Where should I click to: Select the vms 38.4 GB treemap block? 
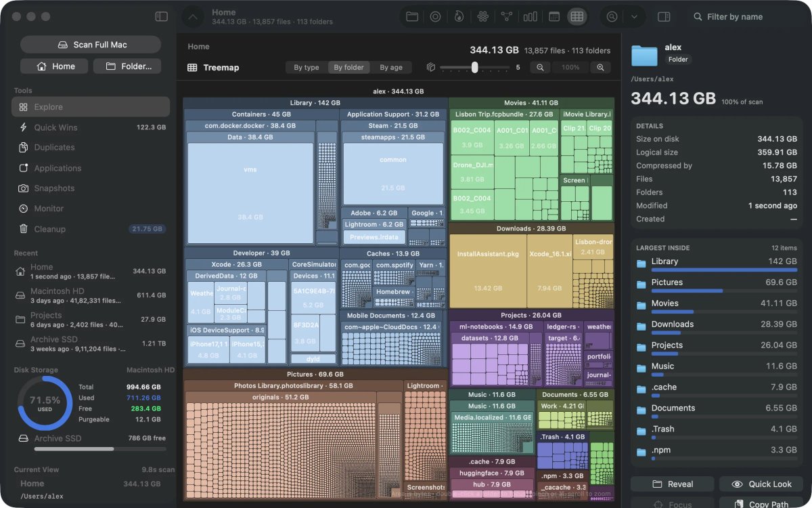(250, 193)
